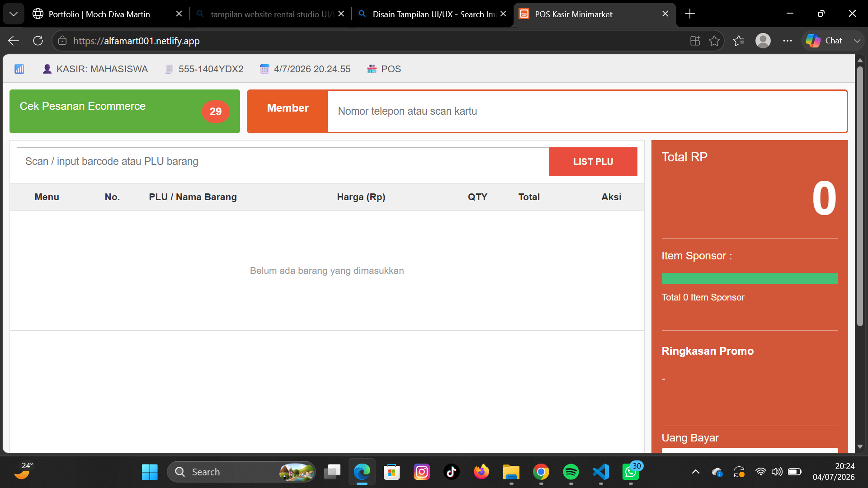Bookmark this page with the star

tap(714, 41)
